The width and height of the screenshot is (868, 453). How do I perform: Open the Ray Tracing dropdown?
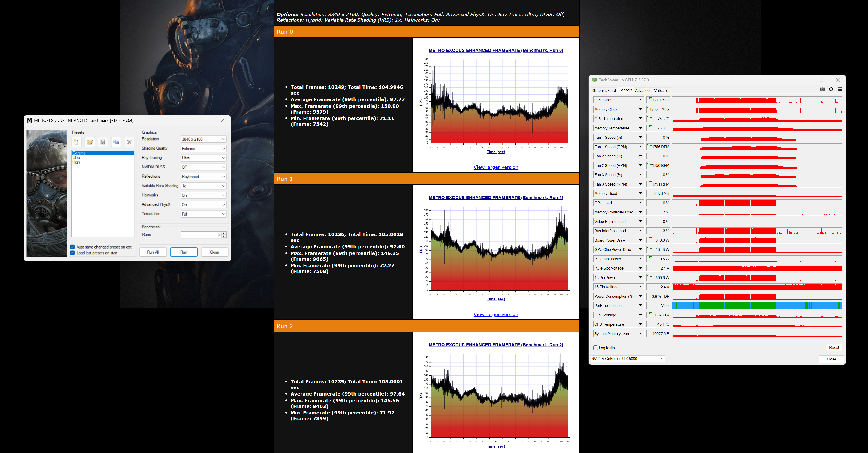204,158
